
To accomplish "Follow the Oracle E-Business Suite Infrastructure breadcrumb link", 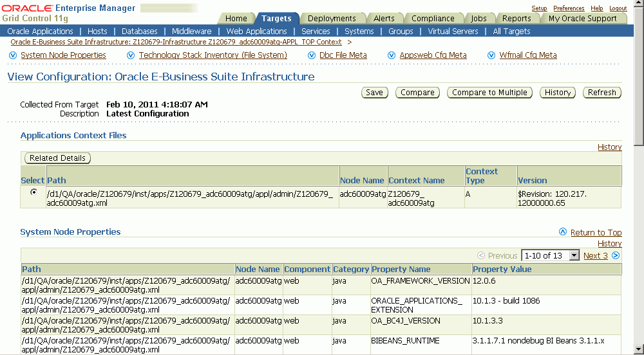I will pos(176,42).
